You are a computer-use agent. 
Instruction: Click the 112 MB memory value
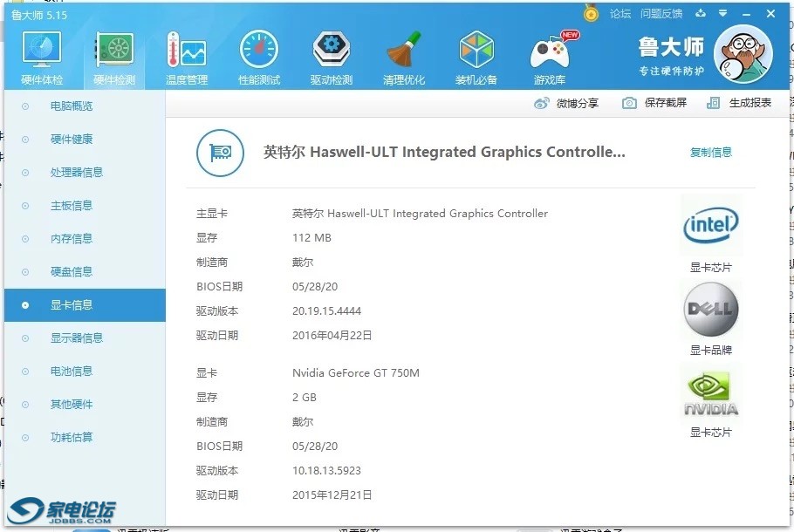311,238
